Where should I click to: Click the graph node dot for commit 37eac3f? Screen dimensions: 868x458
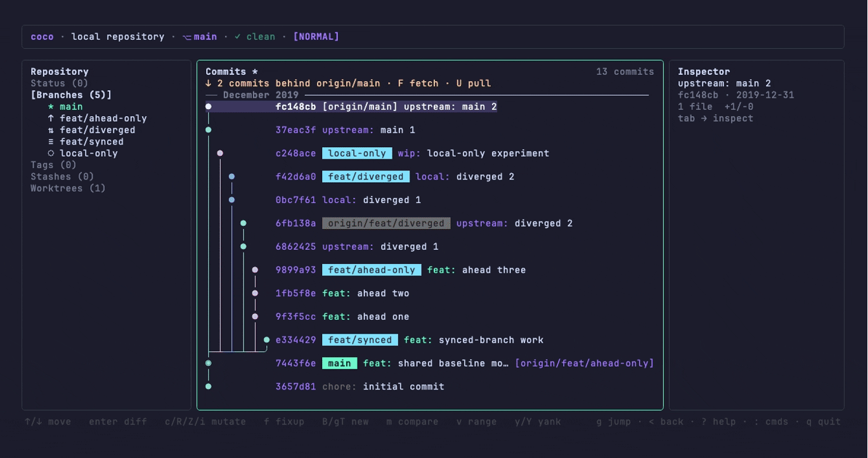click(209, 130)
